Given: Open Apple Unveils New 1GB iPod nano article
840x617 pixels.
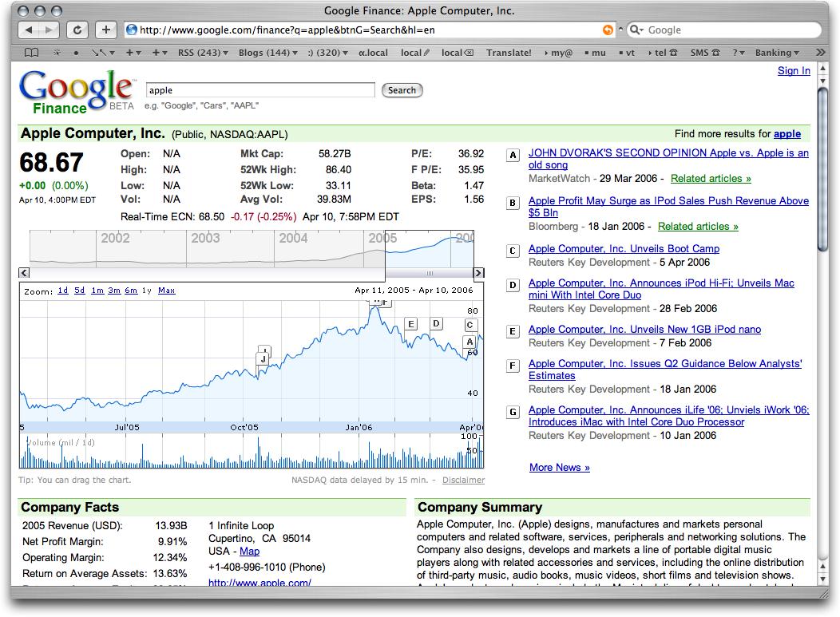Looking at the screenshot, I should 644,330.
